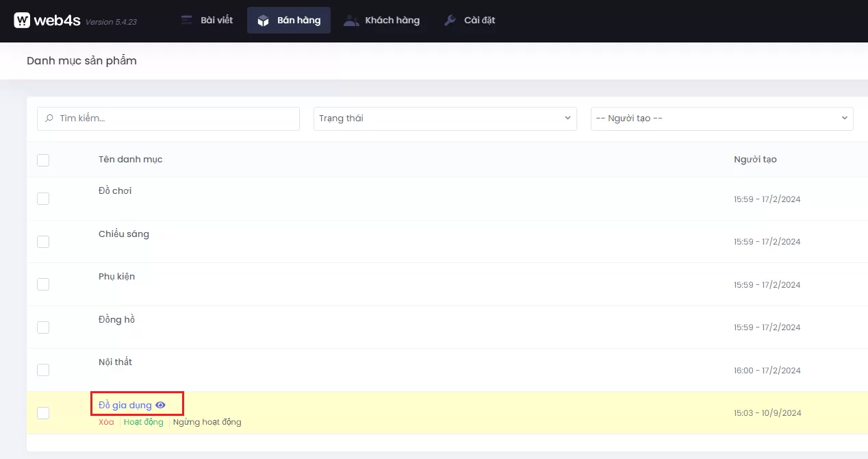Image resolution: width=868 pixels, height=459 pixels.
Task: Tick the select-all checkbox in header
Action: tap(43, 160)
